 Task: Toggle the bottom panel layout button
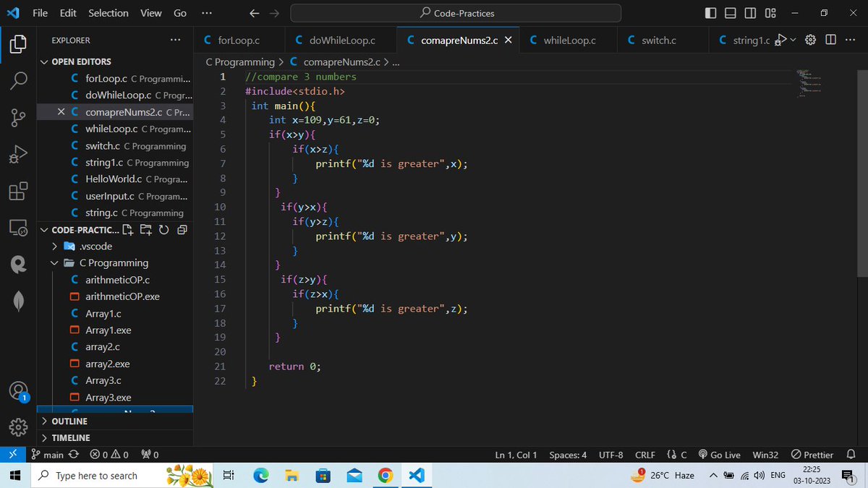pyautogui.click(x=731, y=13)
